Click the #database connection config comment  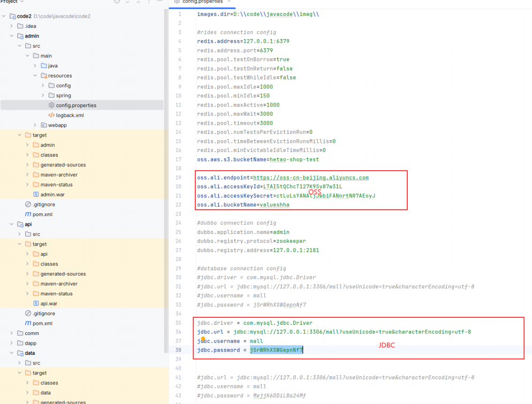point(241,268)
